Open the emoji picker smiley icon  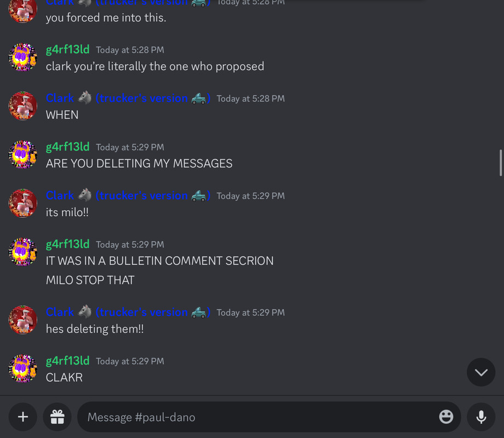[446, 417]
